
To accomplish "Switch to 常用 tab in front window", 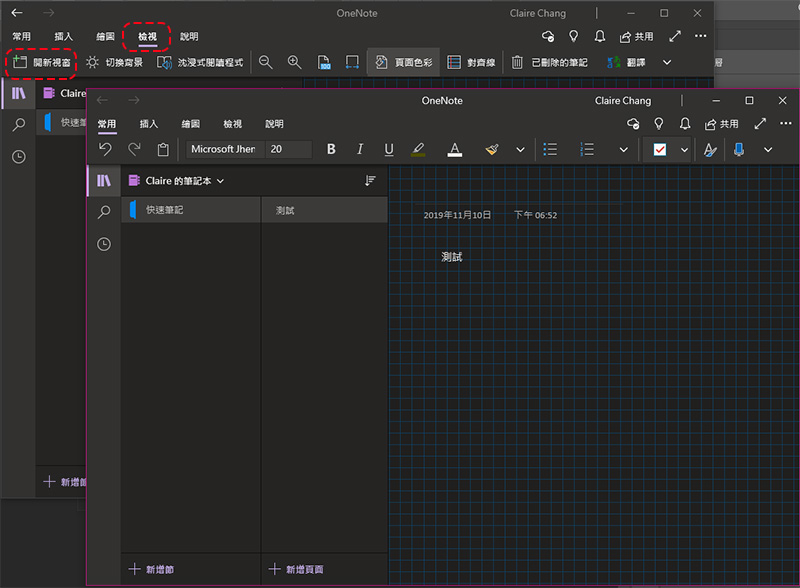I will (x=107, y=124).
